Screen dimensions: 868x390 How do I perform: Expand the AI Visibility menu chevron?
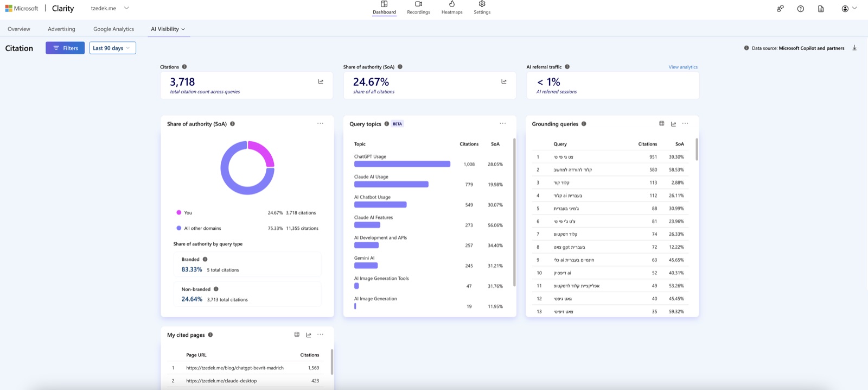(x=183, y=29)
